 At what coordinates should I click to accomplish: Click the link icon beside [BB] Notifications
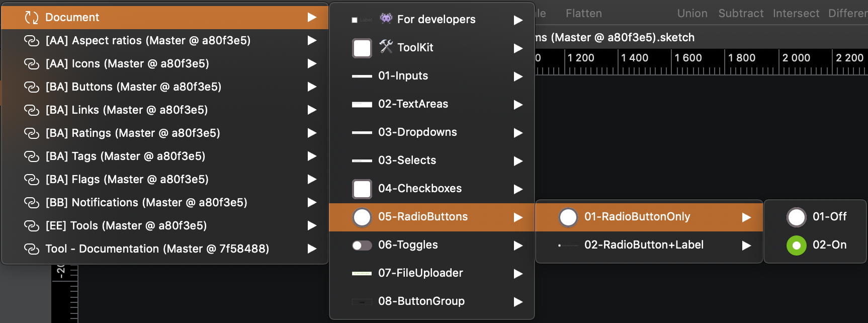(x=32, y=203)
